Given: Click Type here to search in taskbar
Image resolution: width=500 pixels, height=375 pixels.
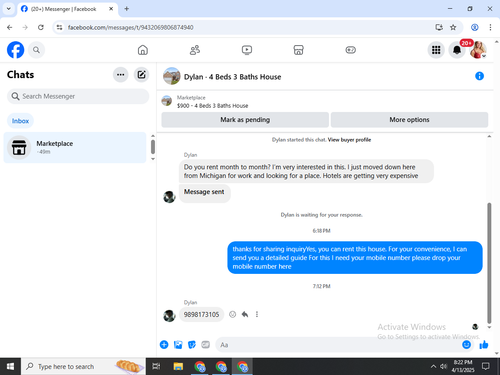Looking at the screenshot, I should [83, 366].
